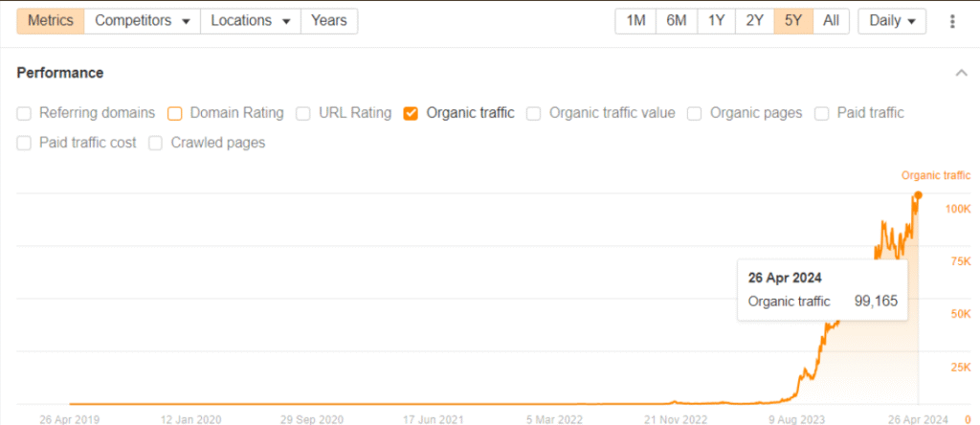Turn on the Paid traffic checkbox

(822, 113)
